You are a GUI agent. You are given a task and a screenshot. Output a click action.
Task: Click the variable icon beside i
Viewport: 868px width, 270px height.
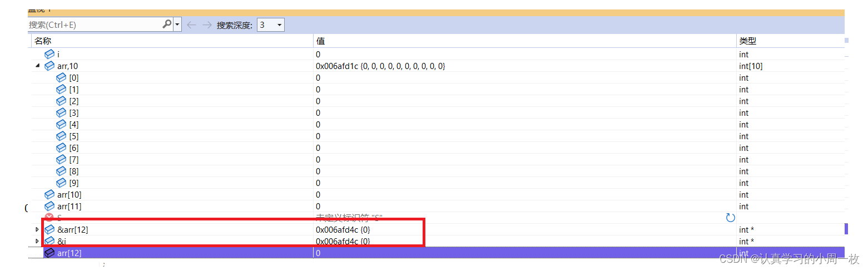pos(49,55)
